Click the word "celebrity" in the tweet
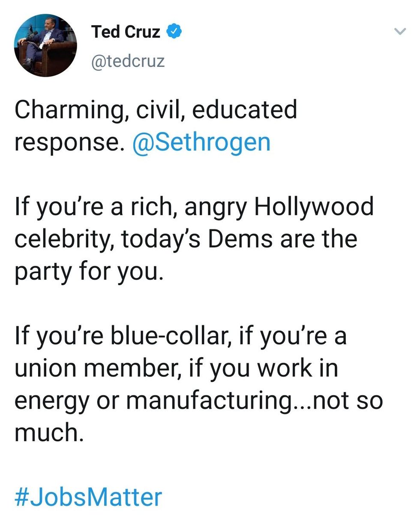The height and width of the screenshot is (524, 420). pos(64,239)
